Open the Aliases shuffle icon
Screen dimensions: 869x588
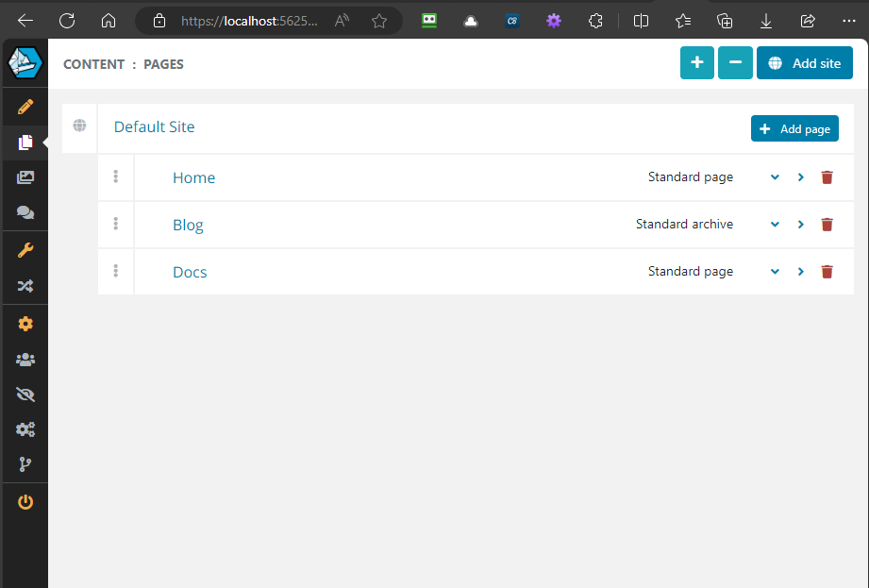25,285
